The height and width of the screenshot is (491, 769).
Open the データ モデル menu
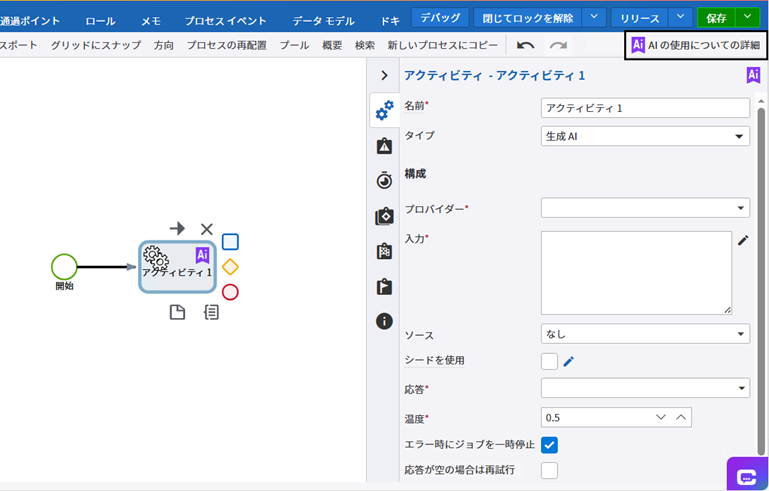[323, 21]
